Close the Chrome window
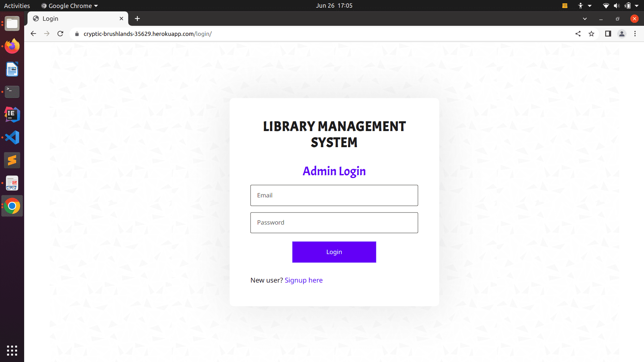Viewport: 644px width, 362px height. [634, 19]
